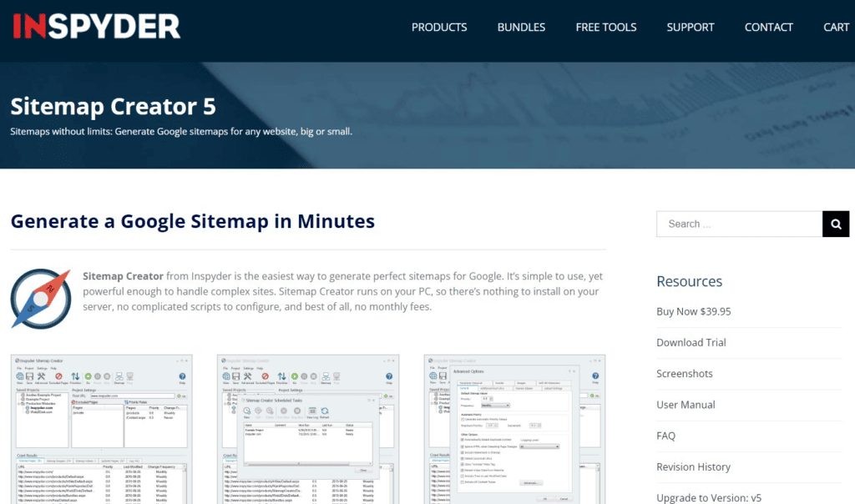Click the Resources sidebar heading
This screenshot has width=855, height=504.
[x=689, y=281]
